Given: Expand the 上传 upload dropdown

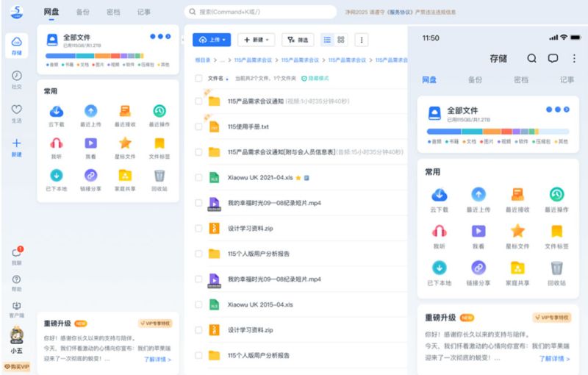Looking at the screenshot, I should pos(212,40).
